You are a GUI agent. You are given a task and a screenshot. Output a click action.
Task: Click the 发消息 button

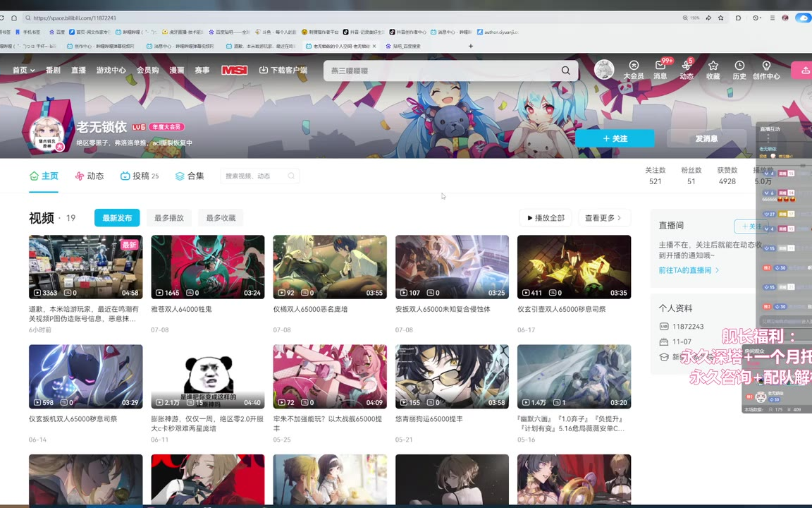coord(706,138)
